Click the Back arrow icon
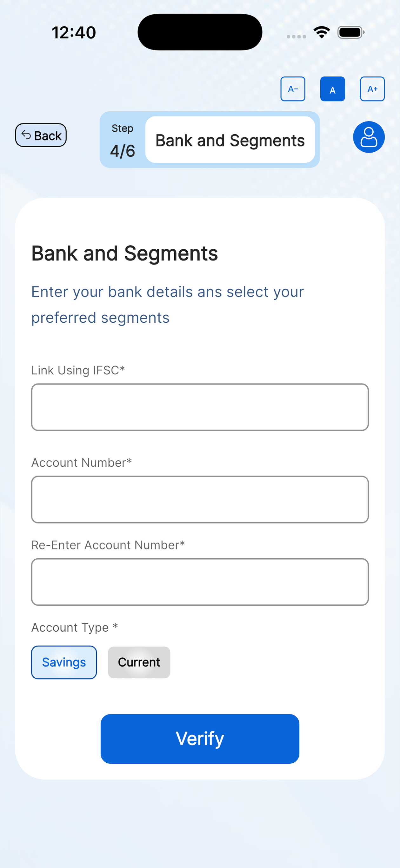 pyautogui.click(x=26, y=135)
